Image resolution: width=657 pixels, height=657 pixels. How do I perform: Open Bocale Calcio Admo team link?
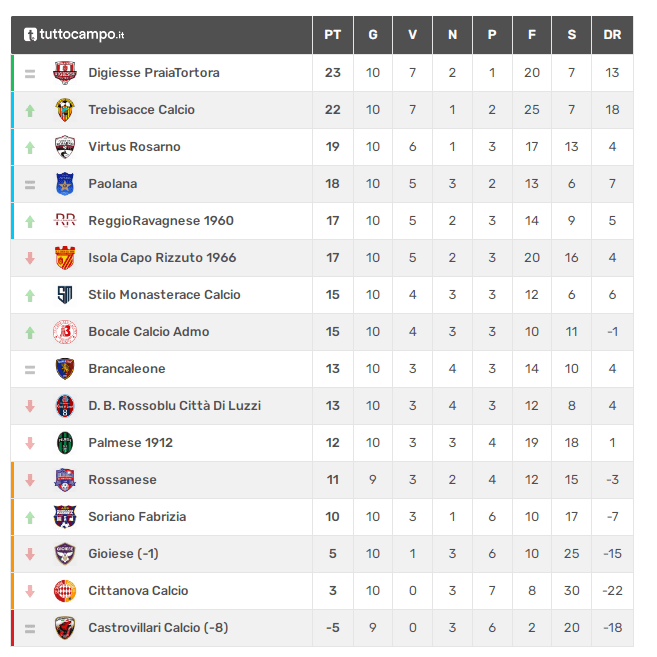pos(148,332)
